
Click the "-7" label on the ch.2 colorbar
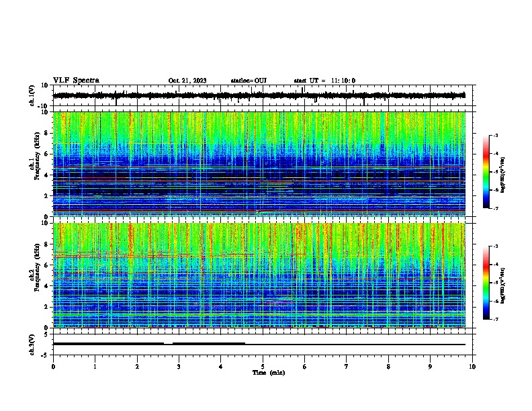pos(495,319)
